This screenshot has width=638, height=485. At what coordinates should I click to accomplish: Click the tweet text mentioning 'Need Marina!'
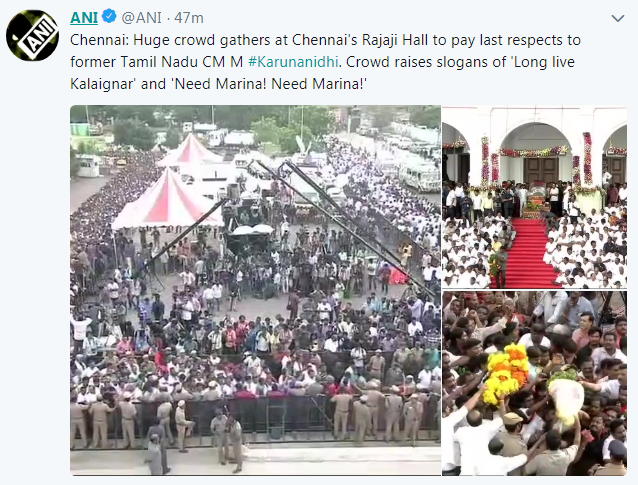270,84
